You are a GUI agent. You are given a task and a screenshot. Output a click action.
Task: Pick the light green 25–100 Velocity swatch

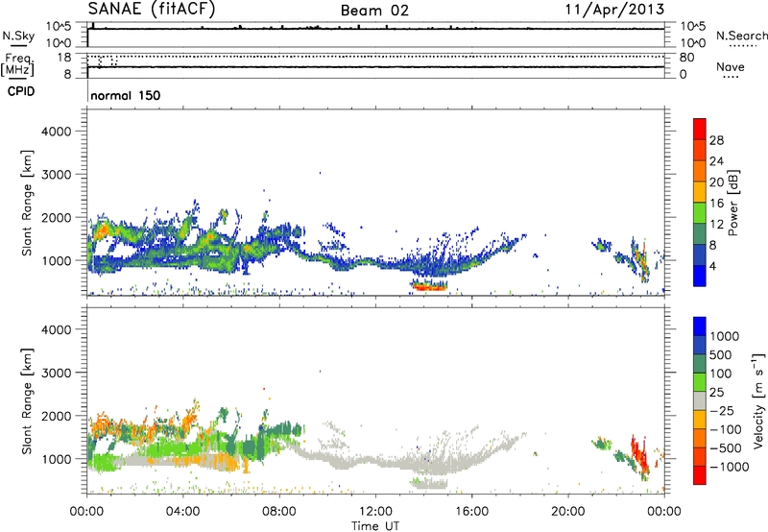click(x=700, y=382)
